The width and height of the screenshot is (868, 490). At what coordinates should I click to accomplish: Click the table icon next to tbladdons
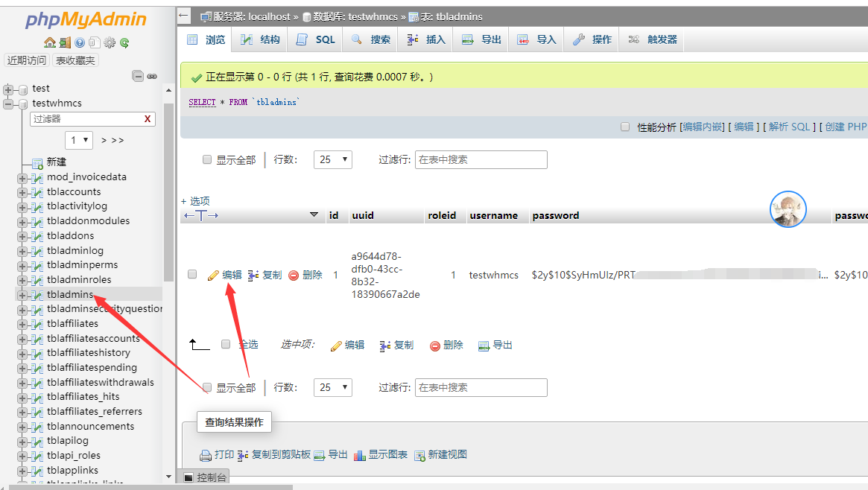coord(37,236)
